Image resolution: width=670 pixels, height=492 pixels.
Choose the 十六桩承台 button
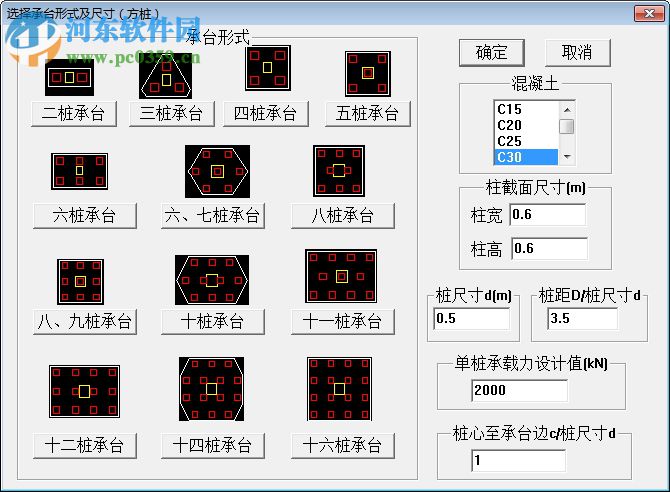point(343,445)
